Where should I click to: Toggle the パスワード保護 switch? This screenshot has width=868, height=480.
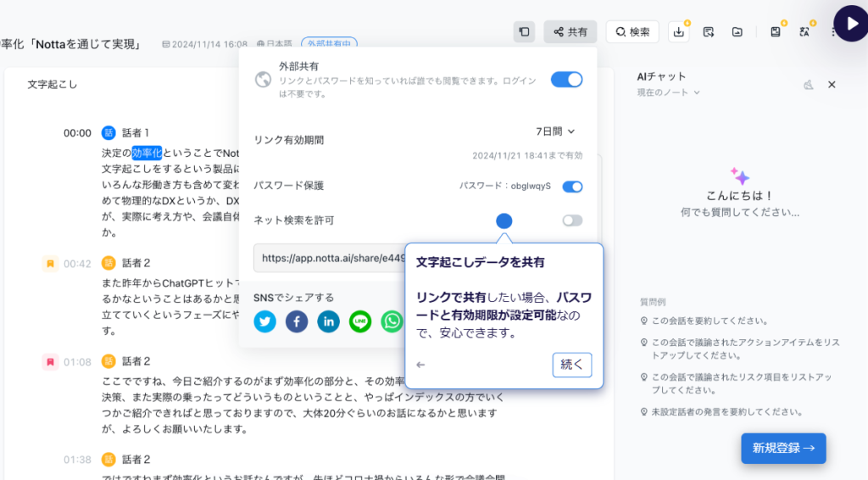point(572,187)
